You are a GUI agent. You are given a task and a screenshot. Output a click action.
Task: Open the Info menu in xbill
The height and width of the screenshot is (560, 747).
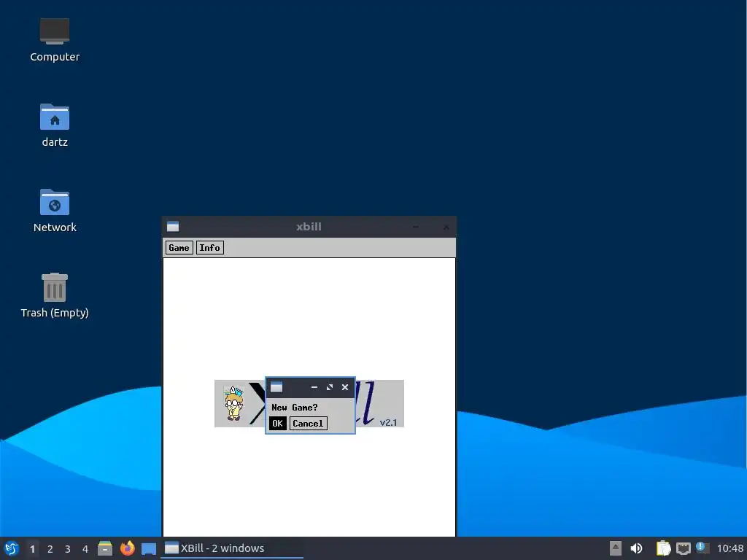(x=209, y=248)
